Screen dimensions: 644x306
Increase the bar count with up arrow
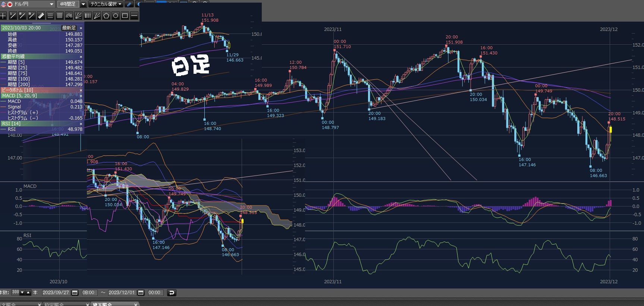(28, 293)
